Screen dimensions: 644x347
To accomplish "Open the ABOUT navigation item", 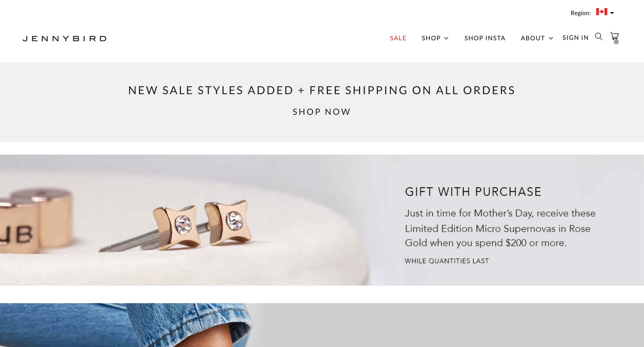I will coord(533,38).
